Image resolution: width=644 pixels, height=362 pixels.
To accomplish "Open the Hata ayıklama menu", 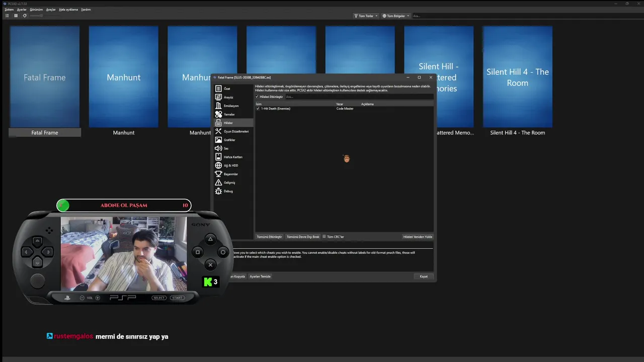I will click(68, 10).
